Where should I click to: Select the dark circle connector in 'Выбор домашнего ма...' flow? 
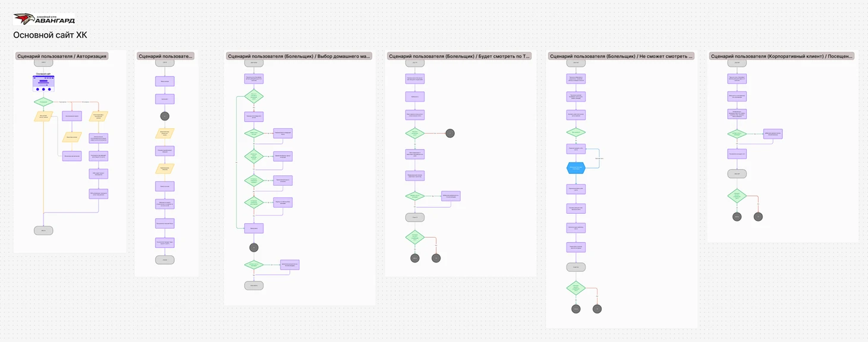coord(254,248)
